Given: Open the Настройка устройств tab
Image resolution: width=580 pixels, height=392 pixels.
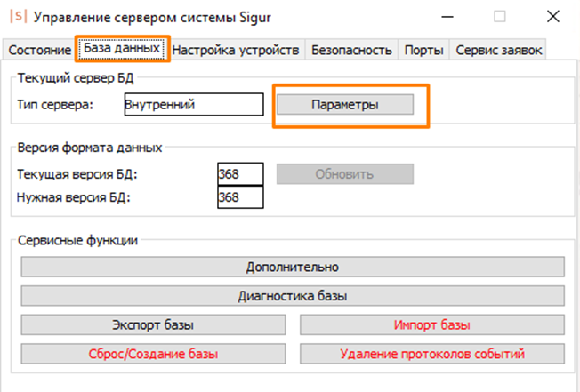Looking at the screenshot, I should coord(236,50).
